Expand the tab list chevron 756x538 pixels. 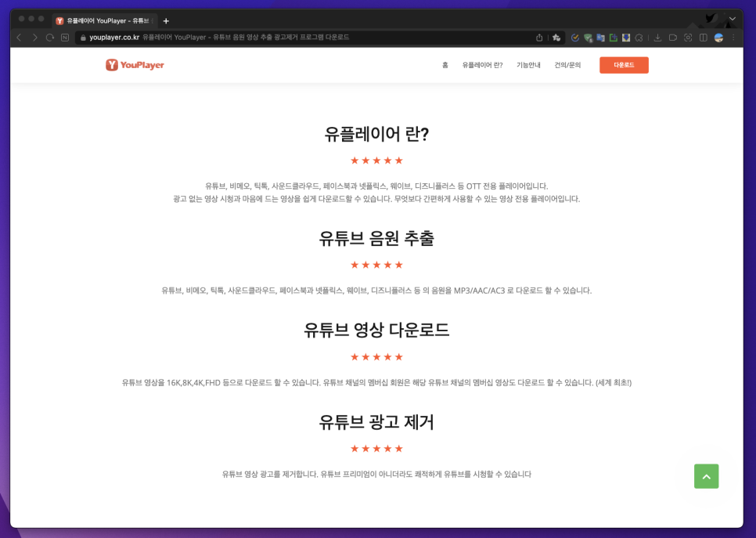733,19
